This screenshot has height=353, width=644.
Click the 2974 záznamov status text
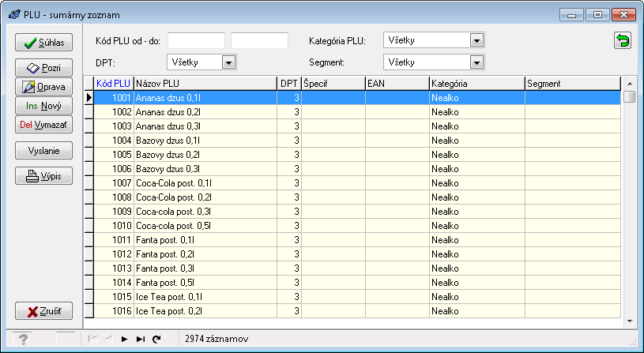tap(217, 339)
